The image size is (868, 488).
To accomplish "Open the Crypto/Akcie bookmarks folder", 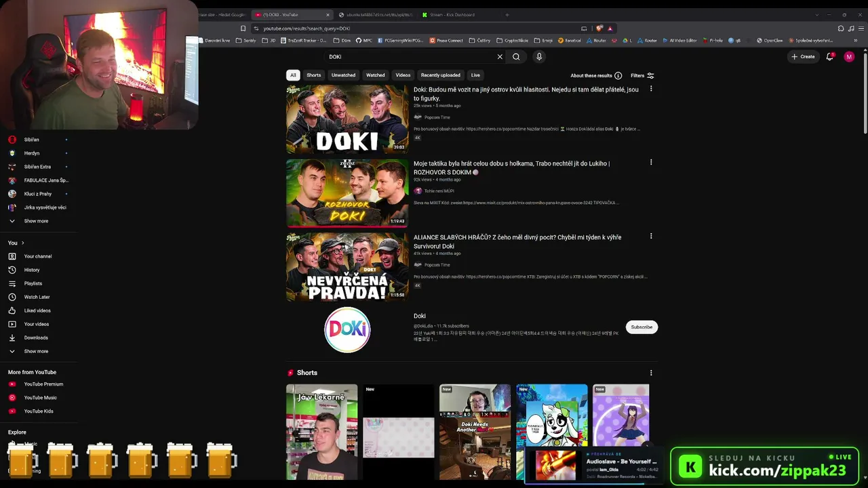I will [x=512, y=41].
